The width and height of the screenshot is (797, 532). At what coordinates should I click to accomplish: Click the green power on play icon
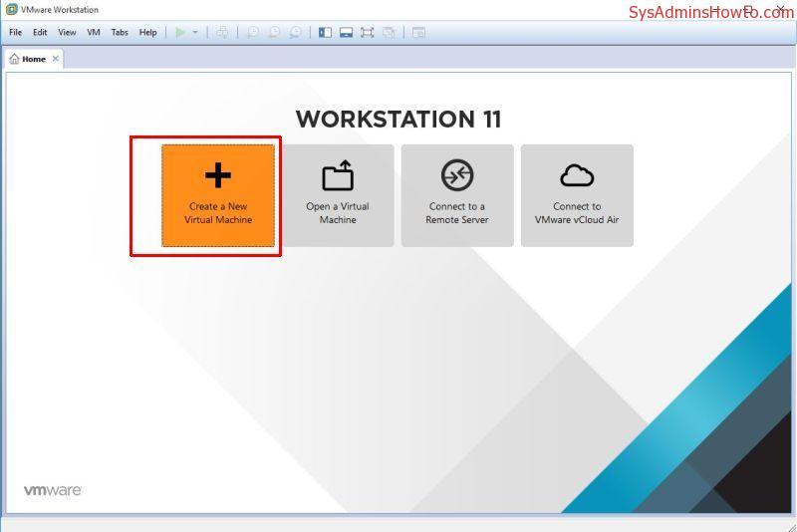180,33
